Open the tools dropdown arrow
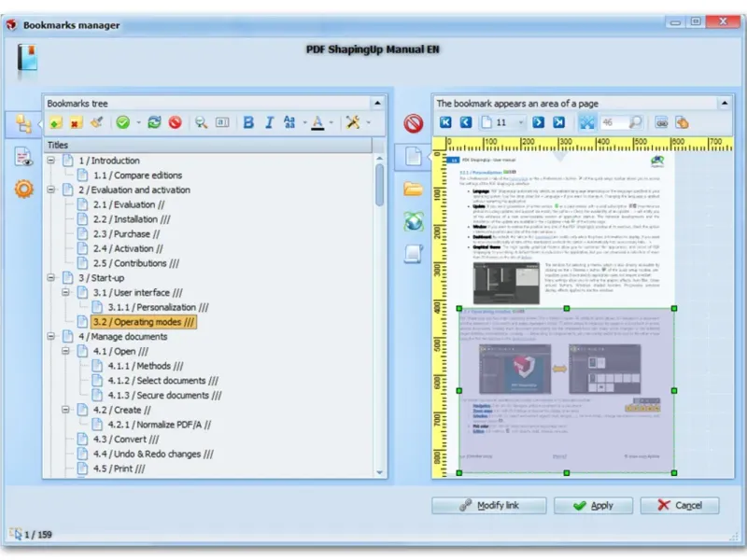Viewport: 747px width, 560px height. tap(368, 123)
